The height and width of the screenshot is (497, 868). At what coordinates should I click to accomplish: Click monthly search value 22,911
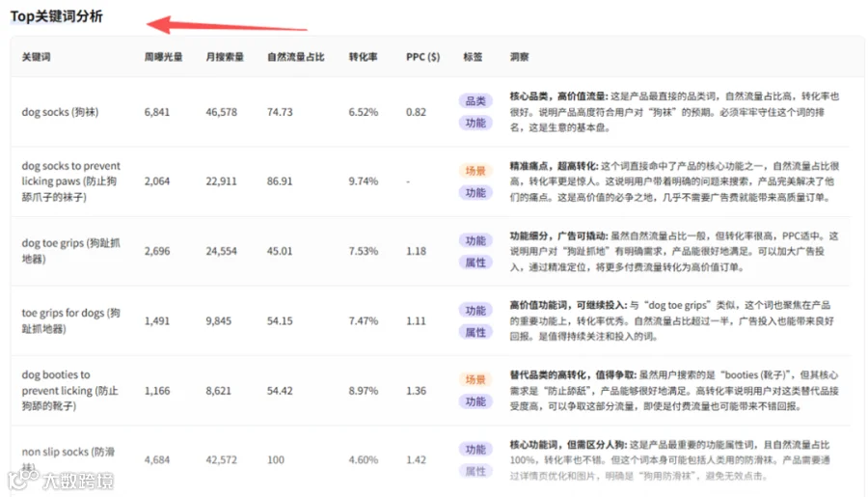(222, 181)
